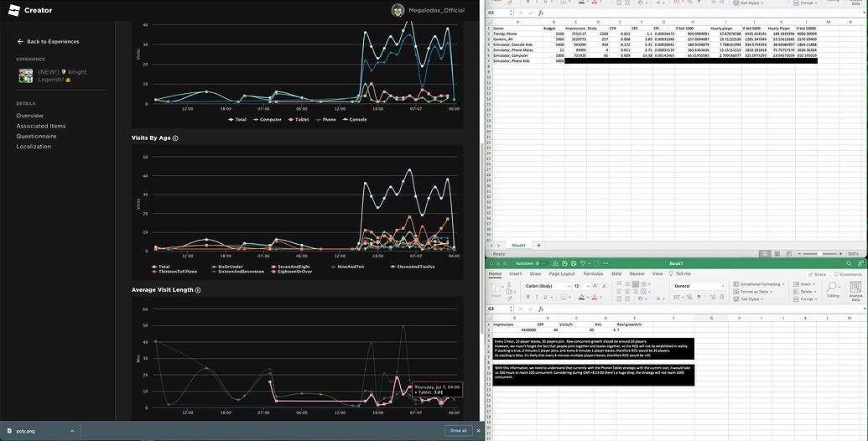Viewport: 868px width, 441px height.
Task: Click the Show all downloads button
Action: 458,430
